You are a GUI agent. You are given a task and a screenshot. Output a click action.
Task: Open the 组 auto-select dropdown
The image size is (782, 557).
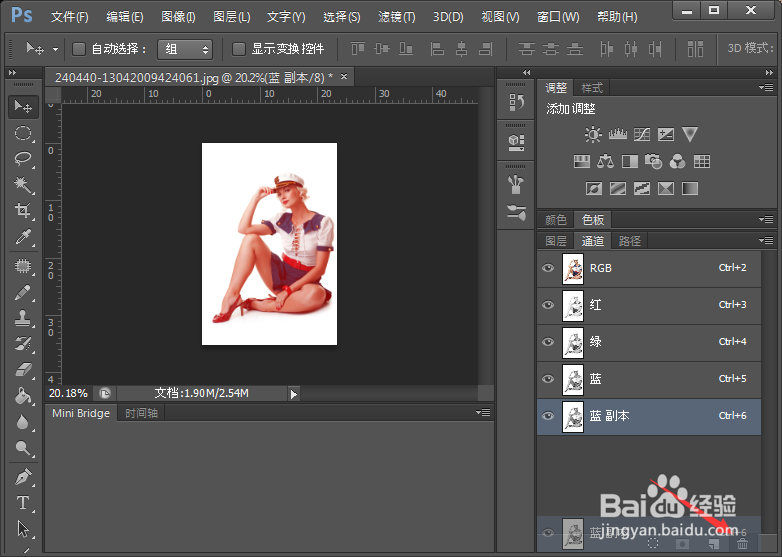point(185,49)
